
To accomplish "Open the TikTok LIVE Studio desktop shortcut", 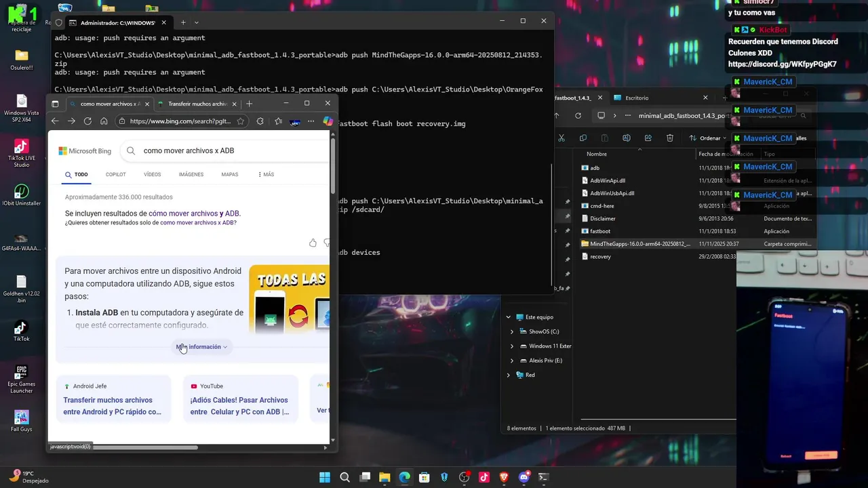I will point(22,152).
